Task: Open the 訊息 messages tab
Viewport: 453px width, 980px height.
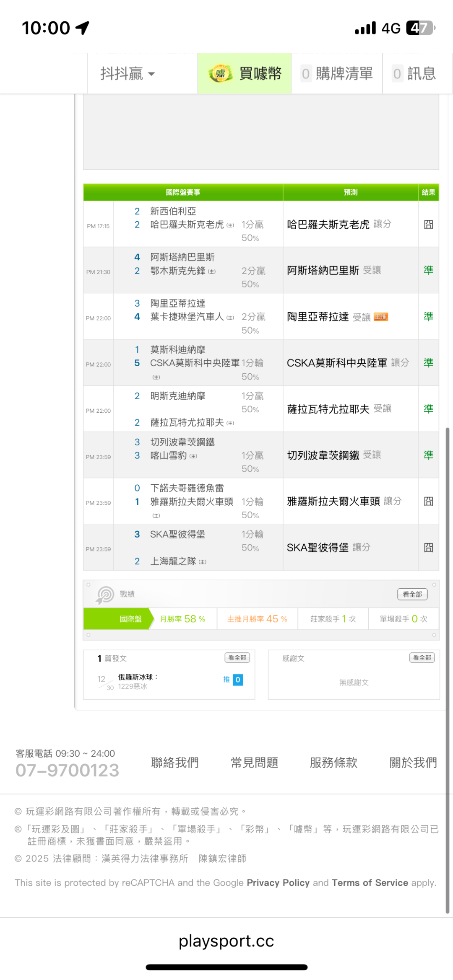Action: [x=414, y=74]
